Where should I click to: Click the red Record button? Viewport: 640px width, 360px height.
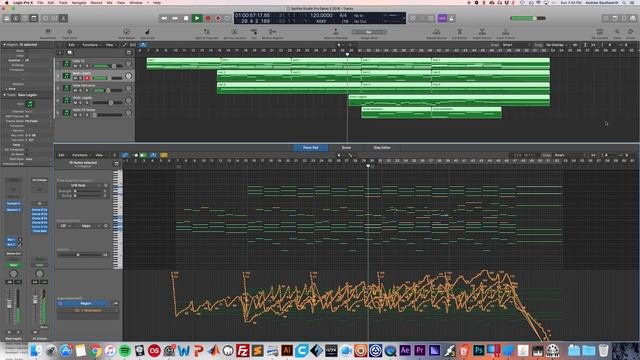pyautogui.click(x=208, y=18)
